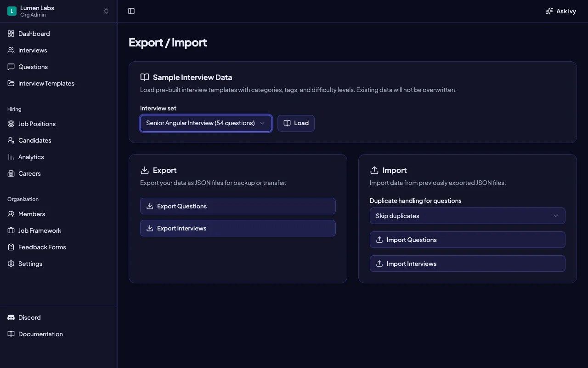Click Import Interviews button
This screenshot has width=588, height=368.
click(x=467, y=264)
